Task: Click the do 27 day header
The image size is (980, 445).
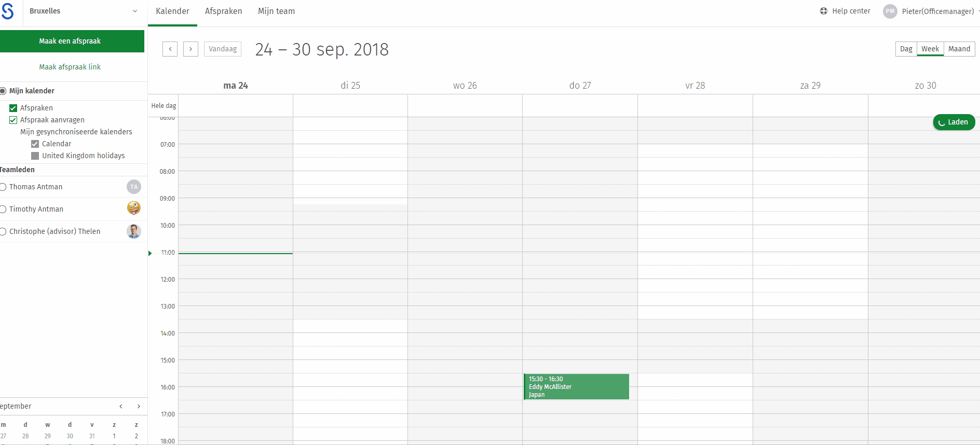Action: point(580,86)
